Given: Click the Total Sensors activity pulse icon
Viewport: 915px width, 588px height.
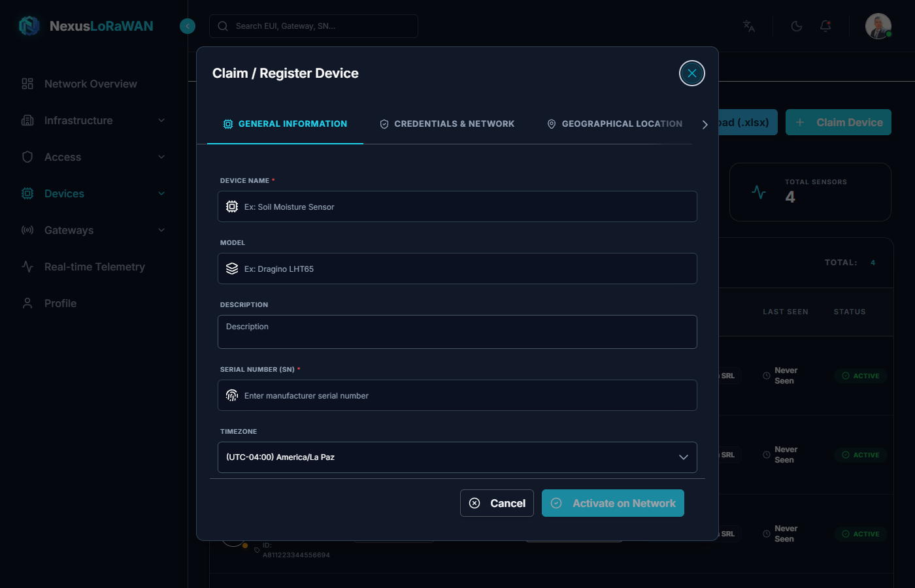Looking at the screenshot, I should tap(759, 192).
